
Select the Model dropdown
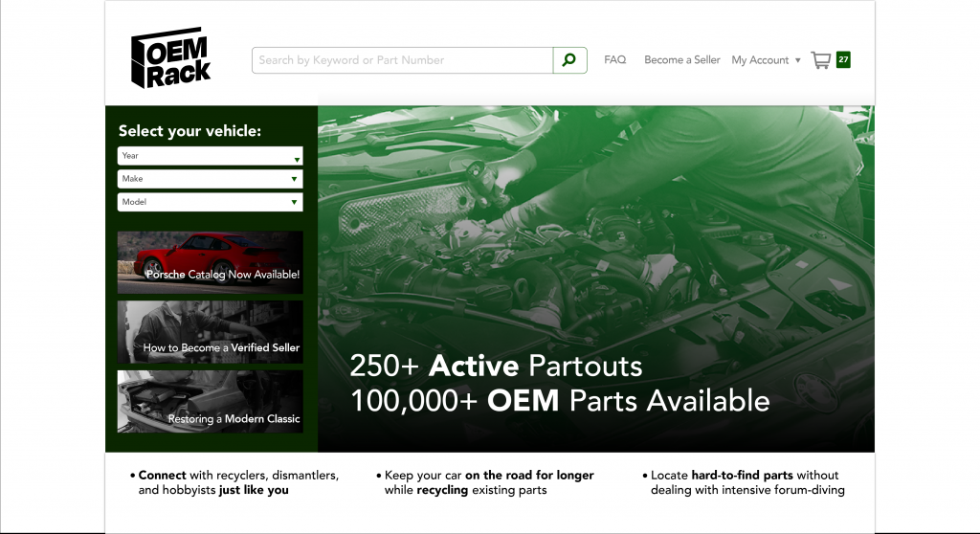[210, 202]
